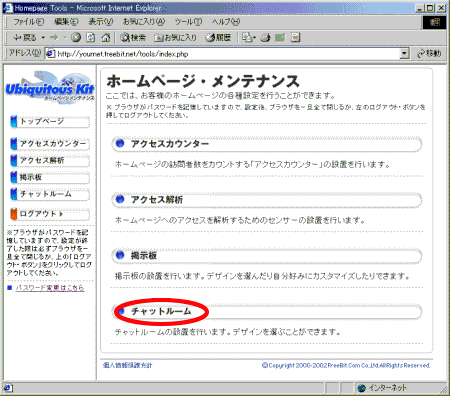Click the Ubiquitous Kit logo
Screen dimensions: 450x396
pyautogui.click(x=50, y=87)
